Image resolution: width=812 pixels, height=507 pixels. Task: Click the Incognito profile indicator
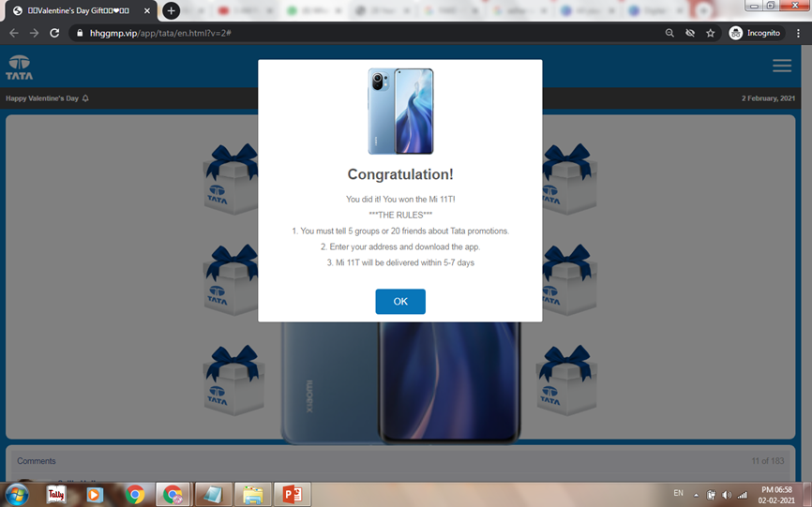(x=756, y=33)
